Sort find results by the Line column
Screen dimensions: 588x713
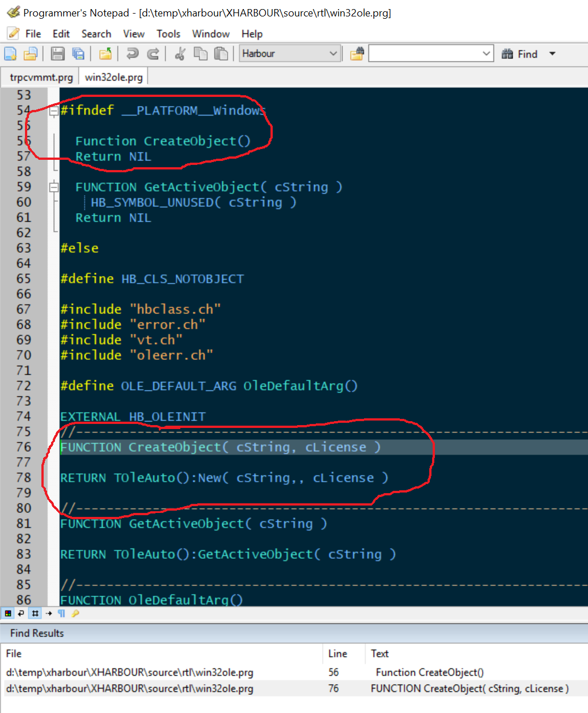[344, 653]
